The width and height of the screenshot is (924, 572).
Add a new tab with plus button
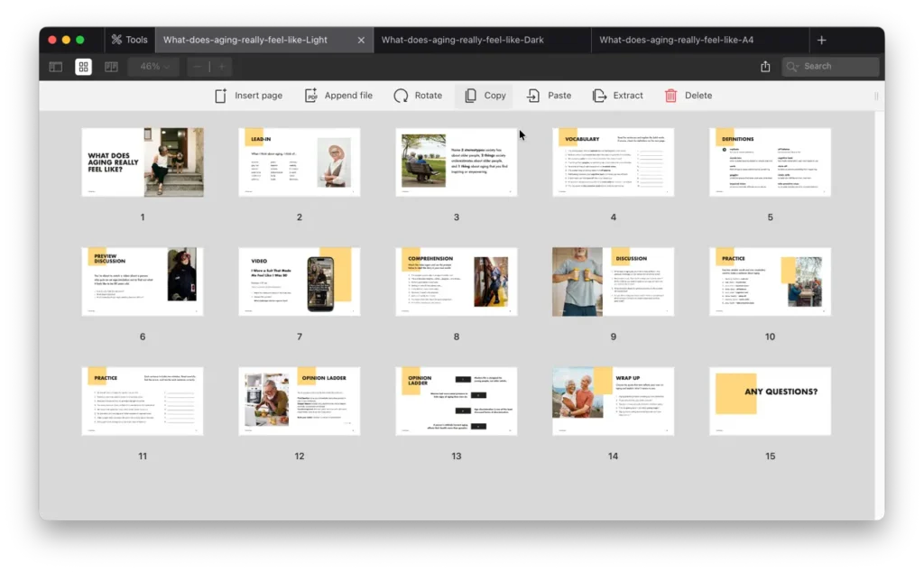click(821, 40)
